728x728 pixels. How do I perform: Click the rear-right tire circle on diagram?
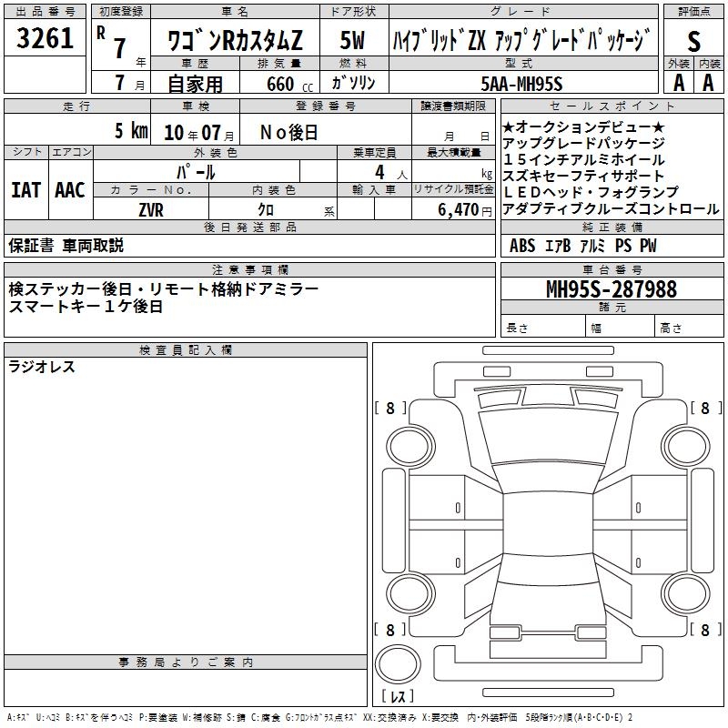(686, 594)
